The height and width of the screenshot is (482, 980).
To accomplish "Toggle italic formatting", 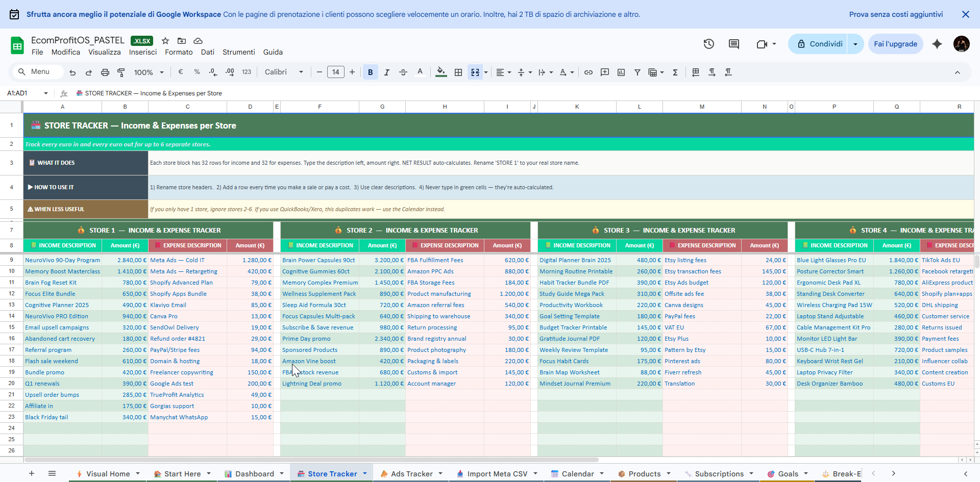I will [386, 72].
